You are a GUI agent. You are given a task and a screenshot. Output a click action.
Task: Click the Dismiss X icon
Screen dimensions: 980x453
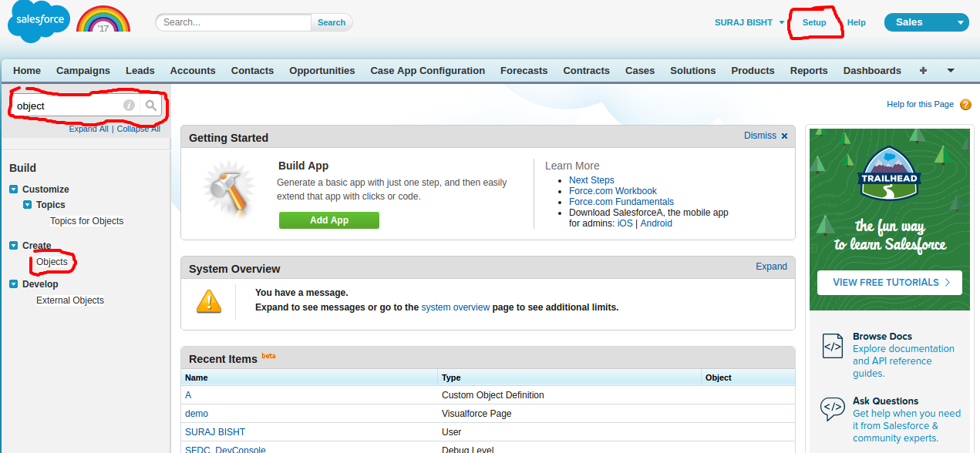click(785, 136)
